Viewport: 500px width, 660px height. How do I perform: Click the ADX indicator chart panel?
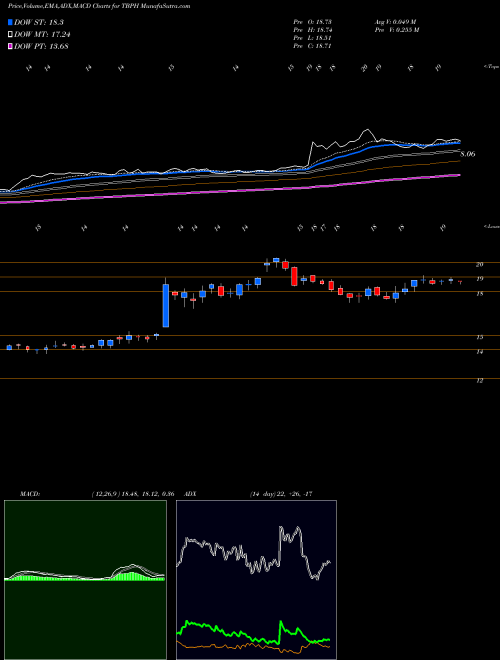pos(256,580)
